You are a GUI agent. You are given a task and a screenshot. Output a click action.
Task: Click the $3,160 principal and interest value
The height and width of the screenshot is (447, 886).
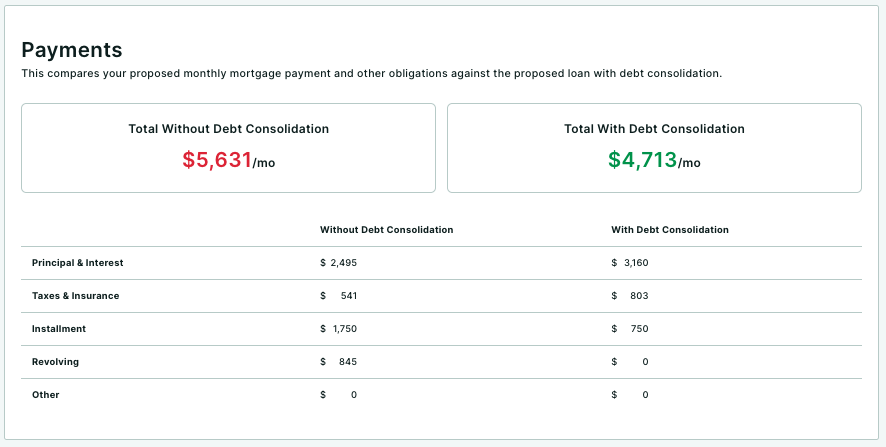point(629,263)
